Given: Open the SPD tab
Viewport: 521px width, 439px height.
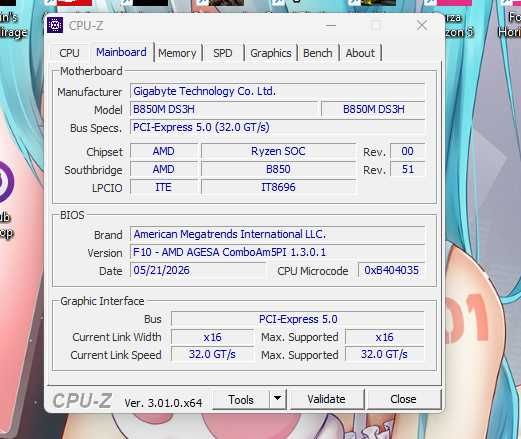Looking at the screenshot, I should (223, 53).
